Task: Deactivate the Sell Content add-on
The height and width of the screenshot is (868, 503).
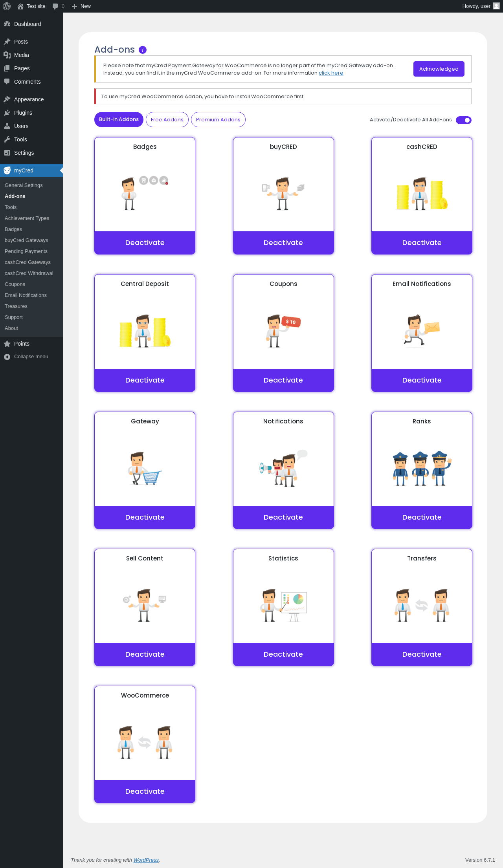Action: pos(145,654)
